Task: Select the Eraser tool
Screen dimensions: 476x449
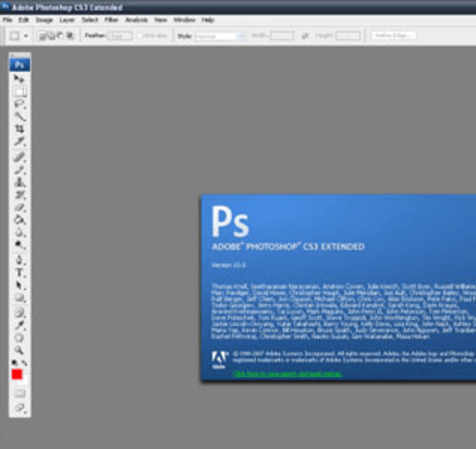Action: coord(20,208)
